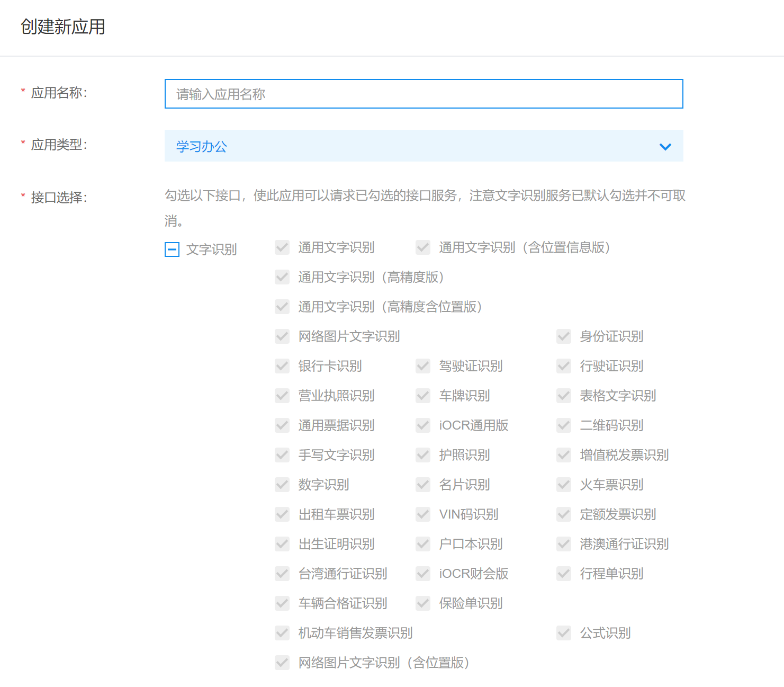Click the VIN码识别 checkbox
This screenshot has height=687, width=784.
(x=423, y=514)
